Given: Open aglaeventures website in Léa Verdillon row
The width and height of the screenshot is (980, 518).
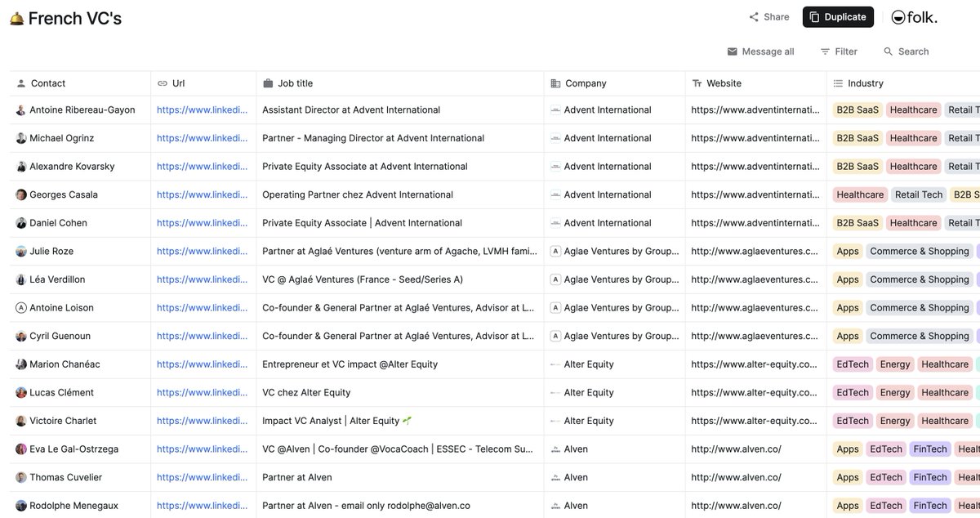Looking at the screenshot, I should click(755, 279).
